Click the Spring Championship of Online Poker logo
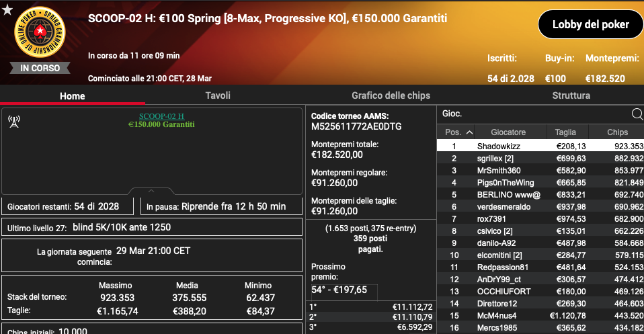This screenshot has width=644, height=334. pyautogui.click(x=40, y=32)
